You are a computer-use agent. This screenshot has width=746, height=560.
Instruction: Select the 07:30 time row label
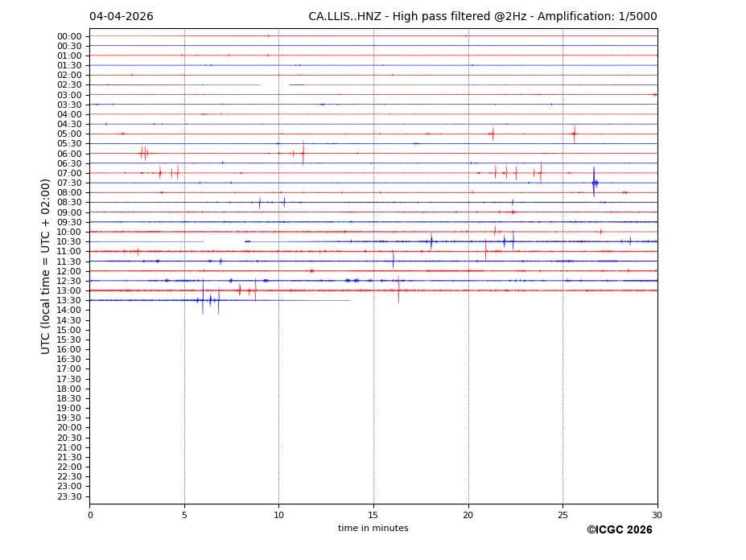point(69,183)
